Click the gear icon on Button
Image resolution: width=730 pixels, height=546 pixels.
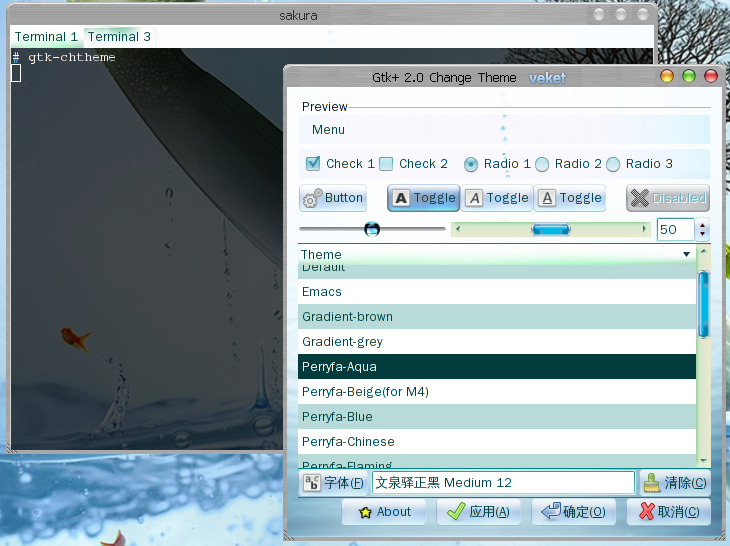(312, 199)
